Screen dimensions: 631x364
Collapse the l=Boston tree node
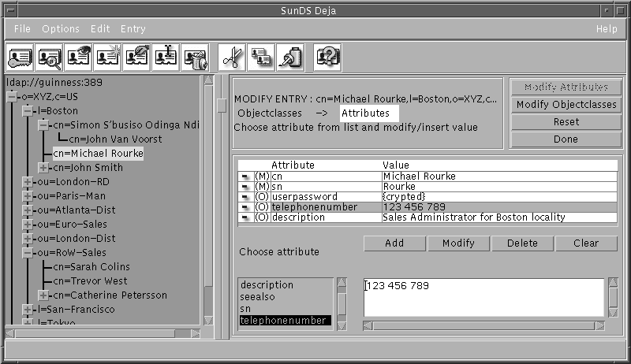[x=28, y=111]
